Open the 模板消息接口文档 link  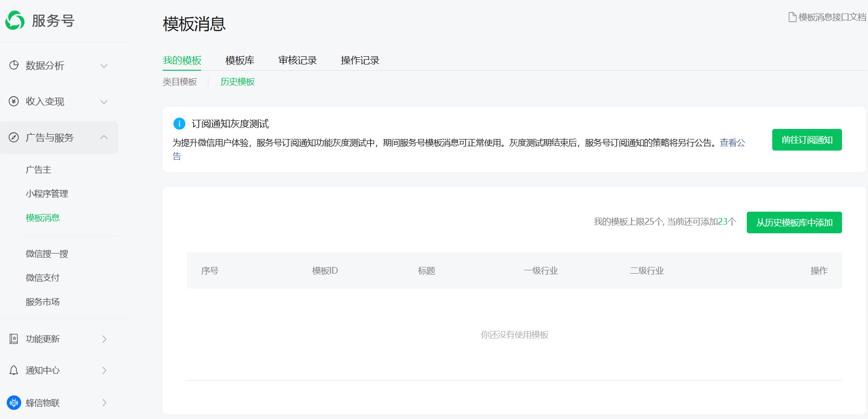point(832,17)
